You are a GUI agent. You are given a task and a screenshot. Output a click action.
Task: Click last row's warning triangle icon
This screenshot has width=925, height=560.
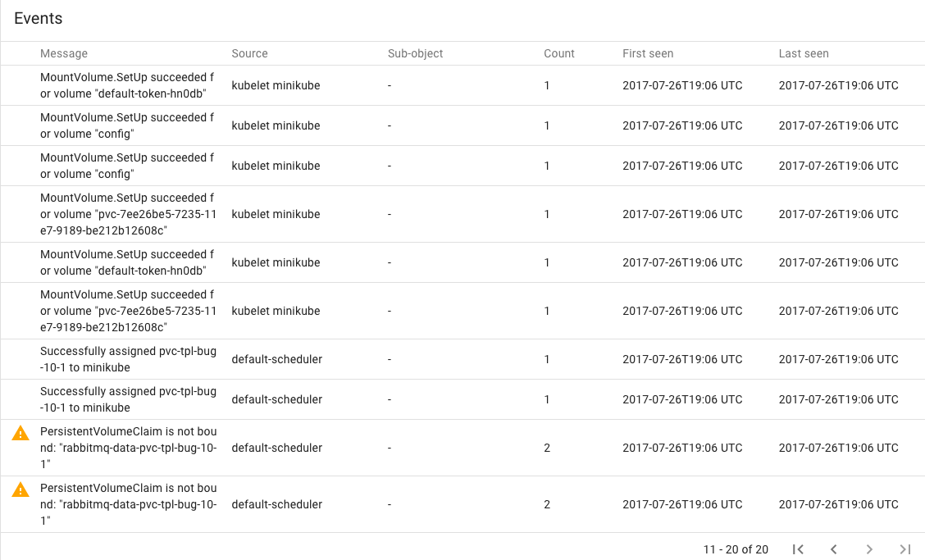point(21,489)
